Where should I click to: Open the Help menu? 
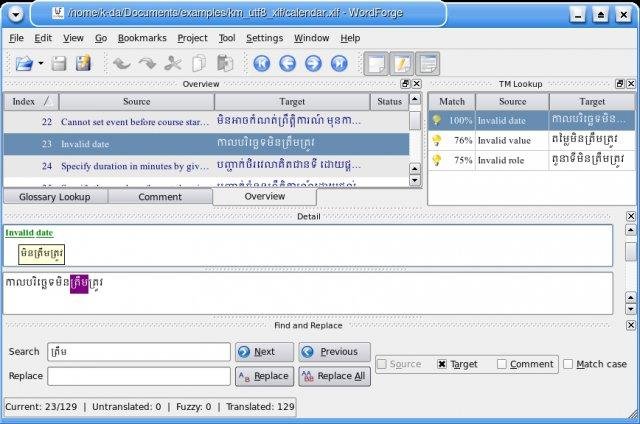(350, 38)
